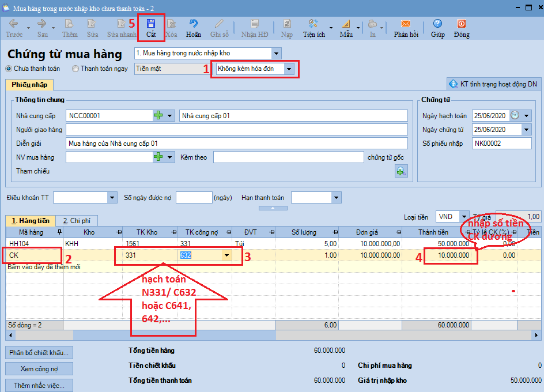Screen dimensions: 544x392
Task: Open Ngày hạch toán date dropdown
Action: click(526, 116)
